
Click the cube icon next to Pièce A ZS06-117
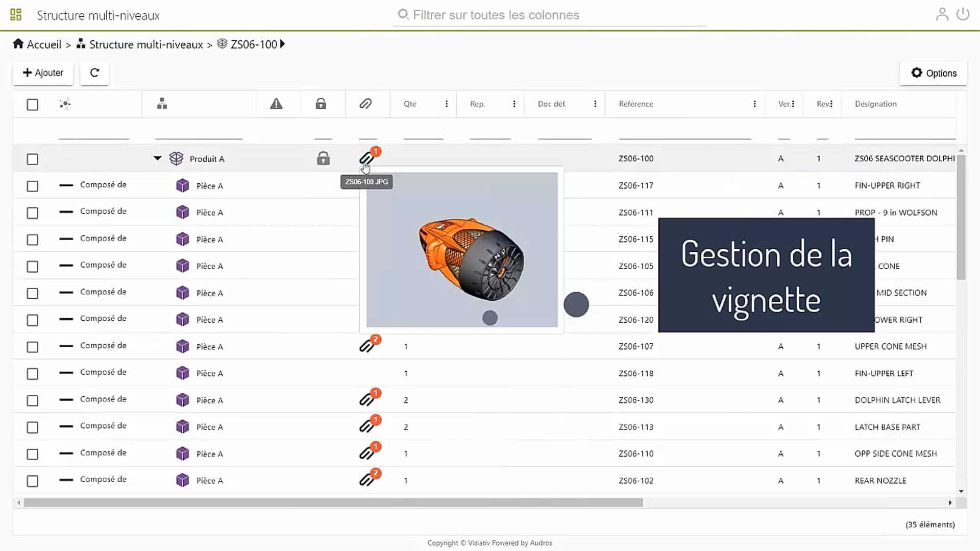[182, 185]
